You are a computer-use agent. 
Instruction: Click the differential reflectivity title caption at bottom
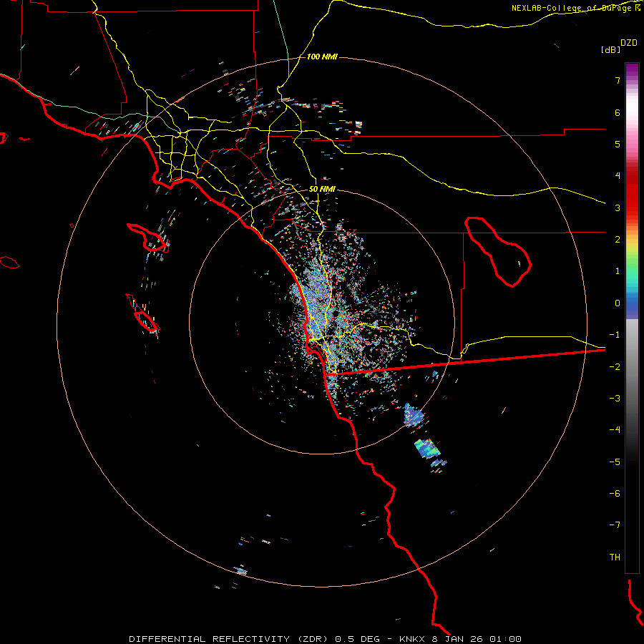coord(325,639)
